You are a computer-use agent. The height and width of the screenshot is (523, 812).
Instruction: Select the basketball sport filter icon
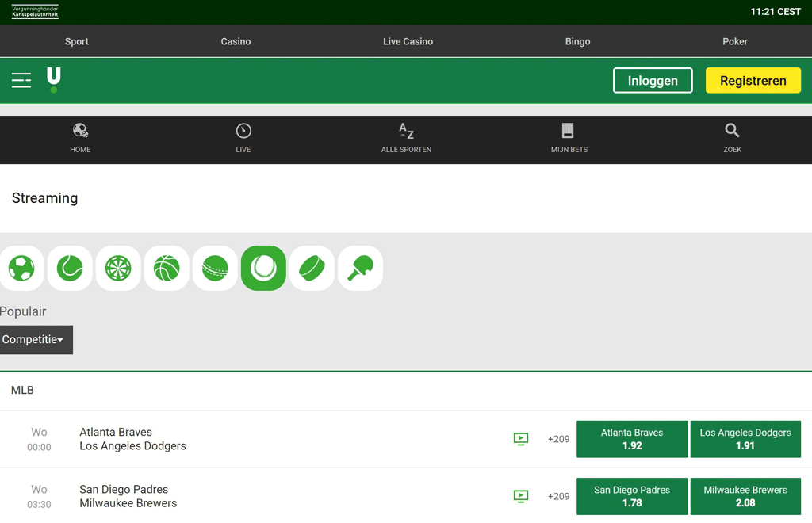coord(167,268)
